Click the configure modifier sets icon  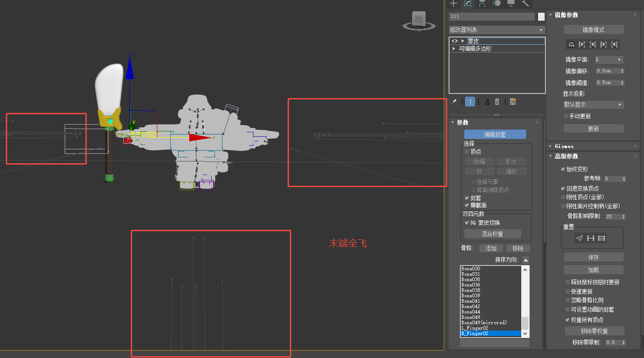[513, 102]
